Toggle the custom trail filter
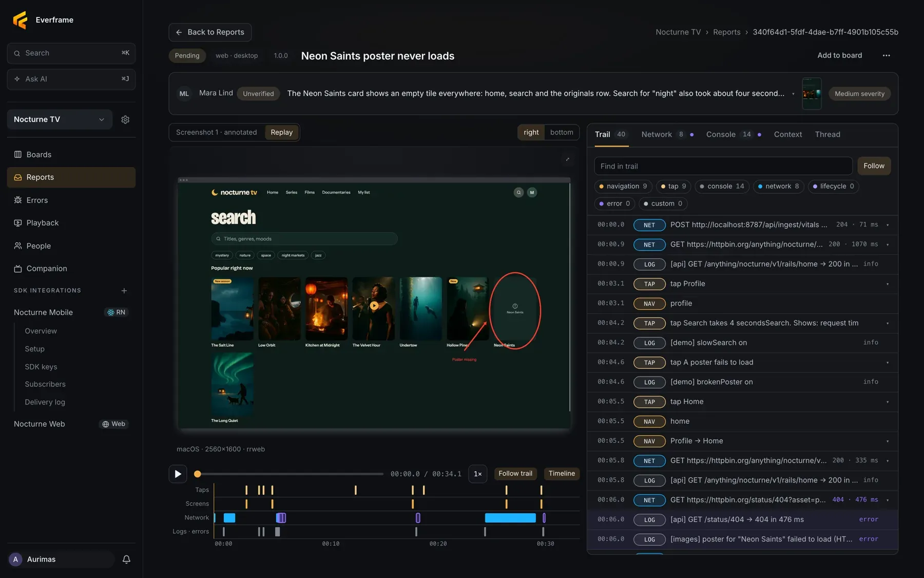 tap(663, 203)
